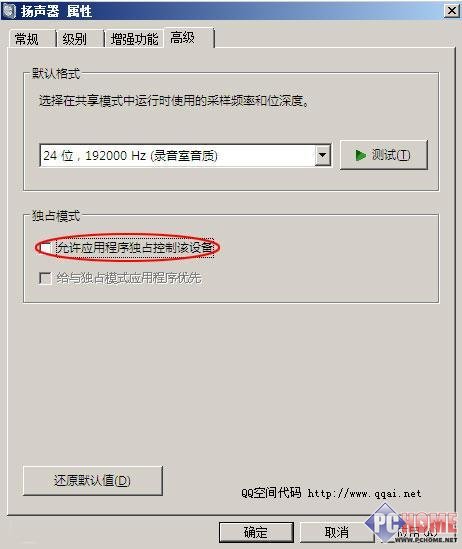The image size is (462, 549).
Task: Click the 测试(T) button
Action: (384, 155)
